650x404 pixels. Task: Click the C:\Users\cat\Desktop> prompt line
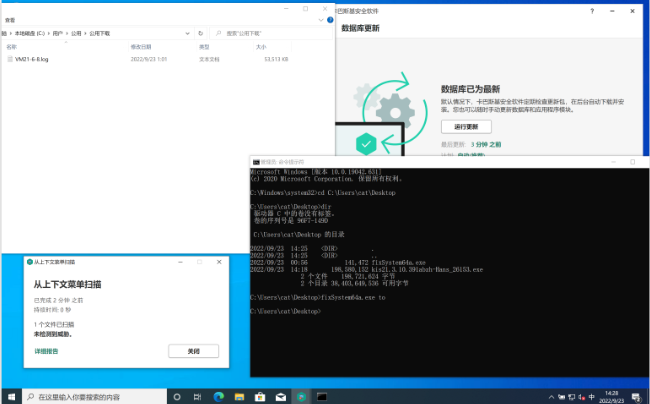pos(285,311)
